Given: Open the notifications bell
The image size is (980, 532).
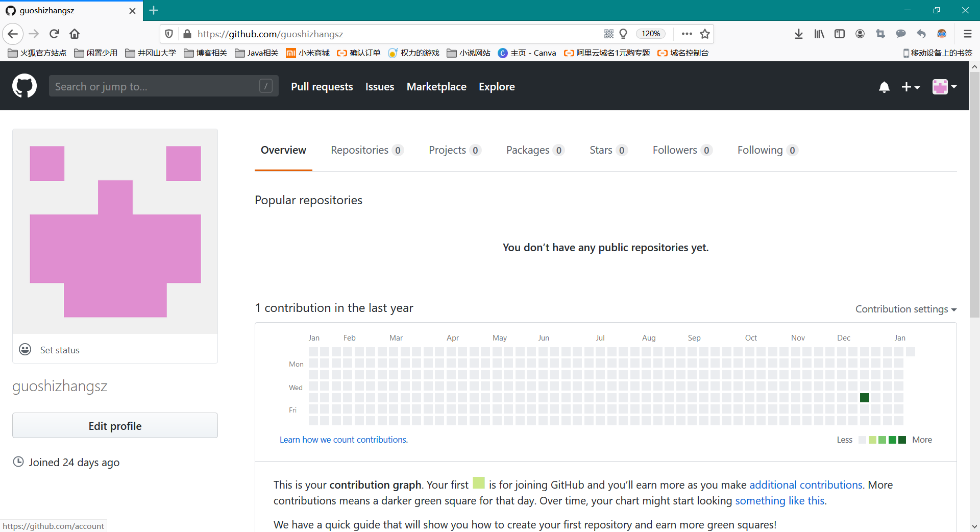Looking at the screenshot, I should coord(884,87).
